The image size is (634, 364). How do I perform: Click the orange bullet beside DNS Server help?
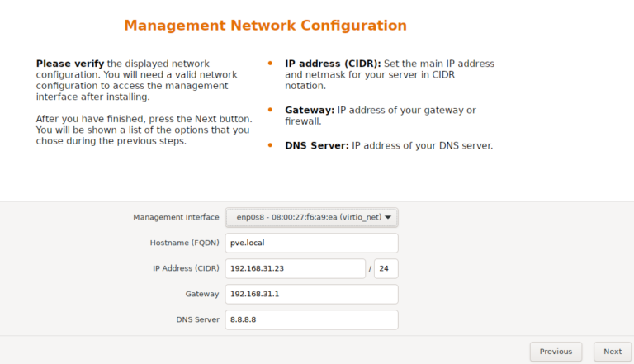270,145
